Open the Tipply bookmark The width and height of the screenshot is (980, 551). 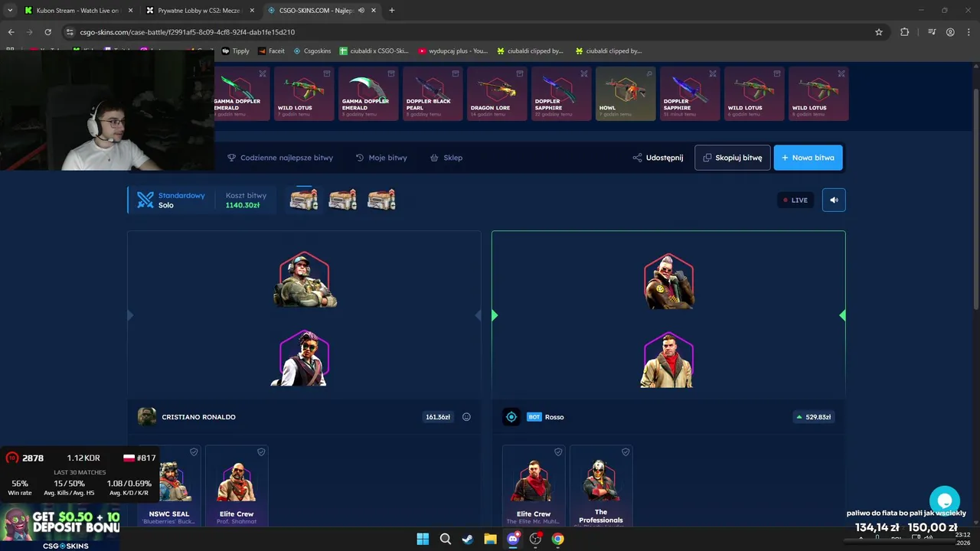pyautogui.click(x=235, y=51)
